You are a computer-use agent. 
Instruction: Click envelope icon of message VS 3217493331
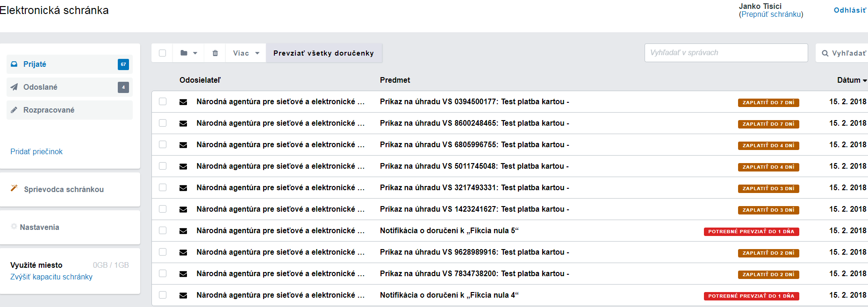coord(183,188)
